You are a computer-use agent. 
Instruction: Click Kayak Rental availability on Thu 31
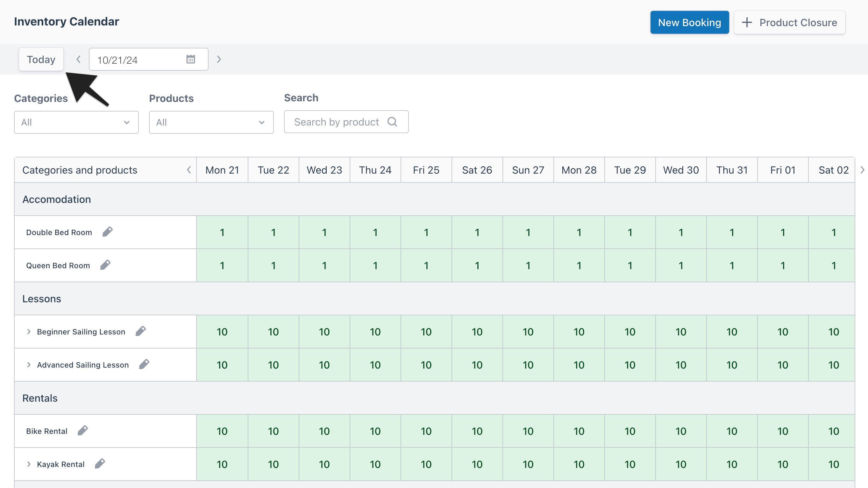point(732,464)
